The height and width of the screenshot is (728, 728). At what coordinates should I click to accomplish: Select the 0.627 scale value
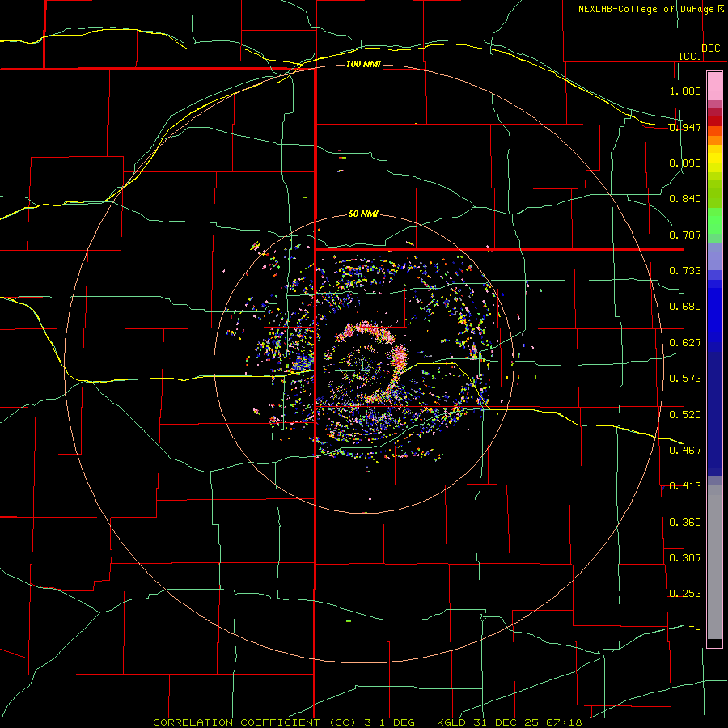(685, 343)
